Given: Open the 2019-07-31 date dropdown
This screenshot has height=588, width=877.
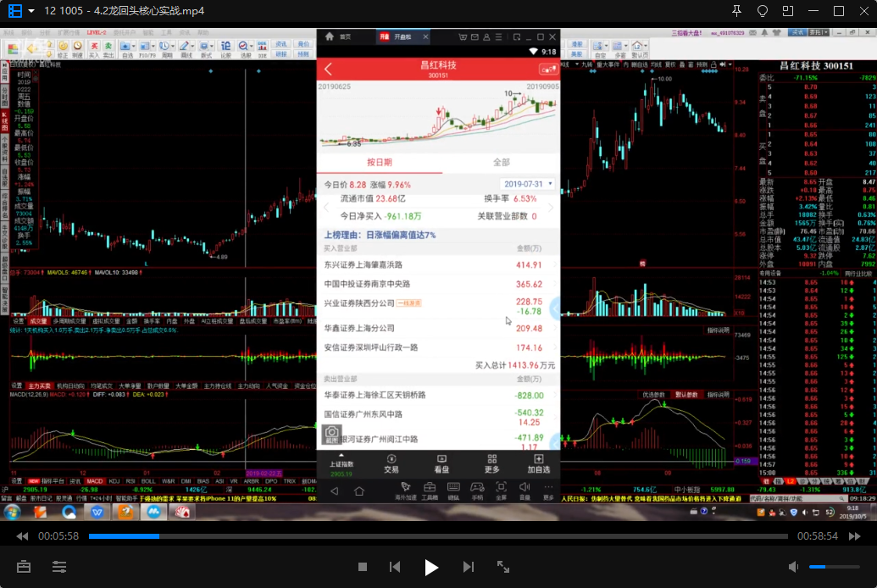Looking at the screenshot, I should click(527, 184).
